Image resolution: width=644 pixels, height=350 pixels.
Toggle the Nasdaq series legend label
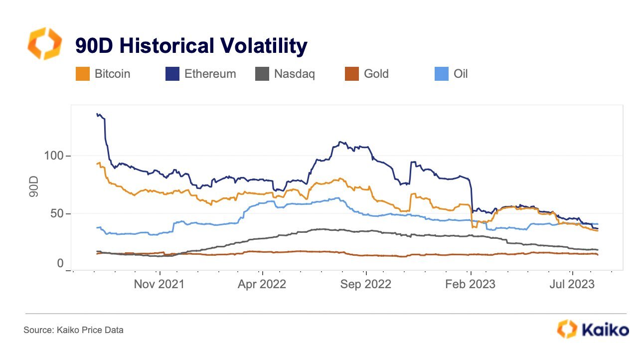pos(294,74)
